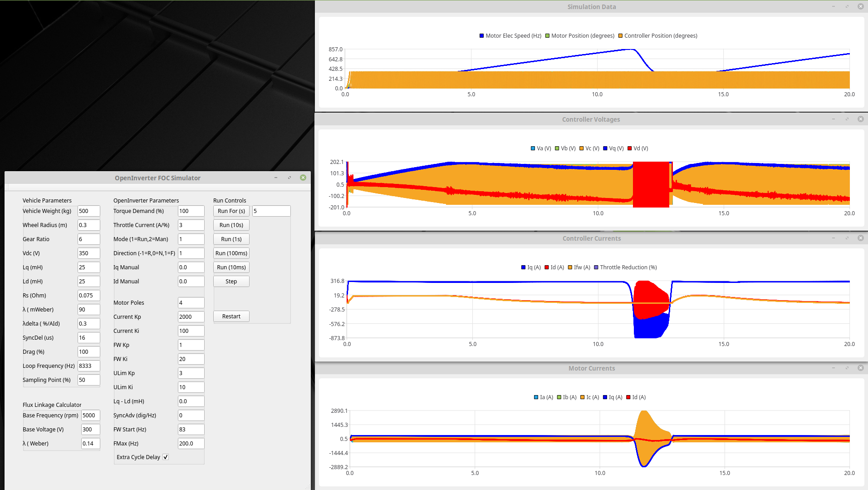This screenshot has width=868, height=490.
Task: Minimize the Controller Voltages window
Action: tap(834, 119)
